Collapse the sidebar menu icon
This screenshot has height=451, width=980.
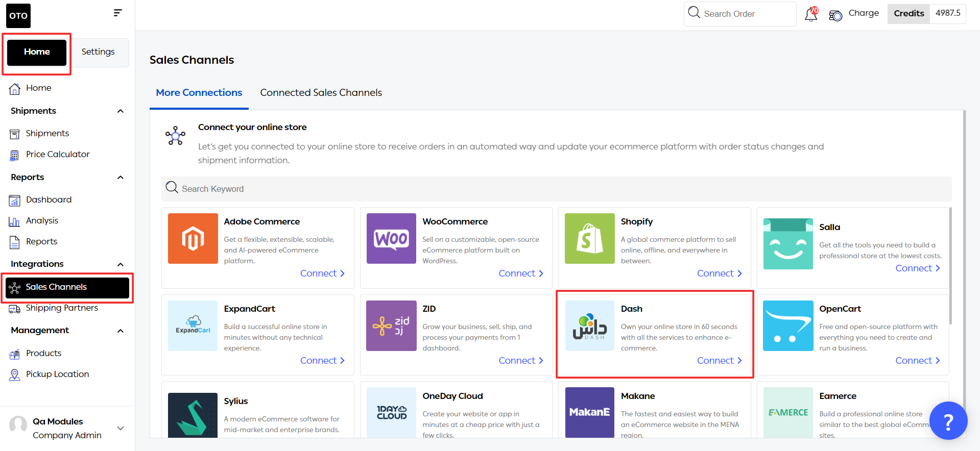click(x=118, y=13)
